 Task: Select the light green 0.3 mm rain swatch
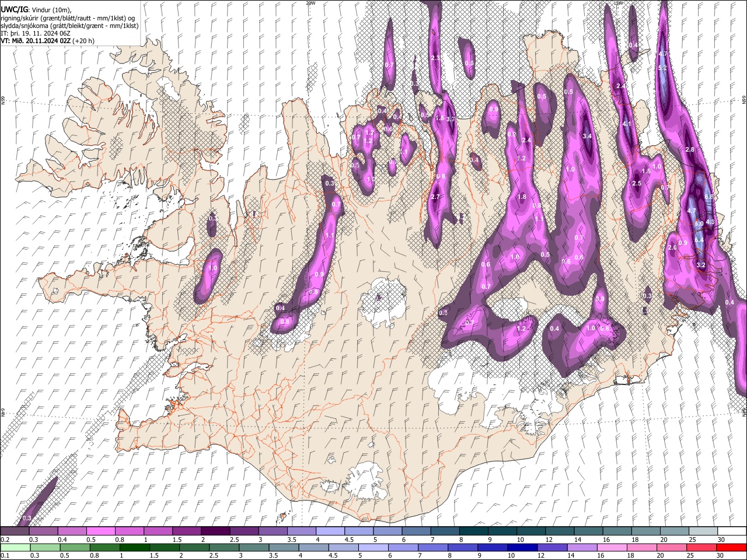[x=44, y=547]
